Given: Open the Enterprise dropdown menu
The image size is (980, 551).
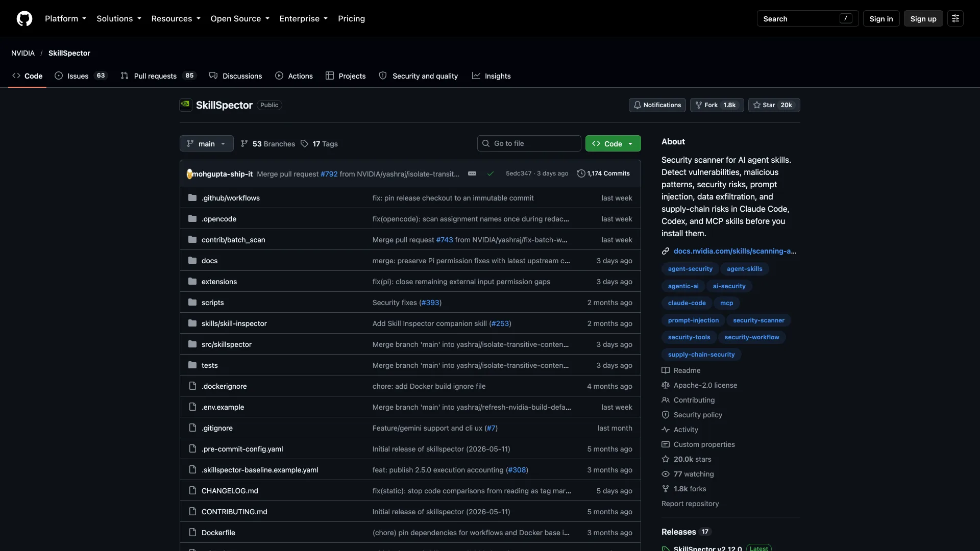Looking at the screenshot, I should (x=304, y=19).
